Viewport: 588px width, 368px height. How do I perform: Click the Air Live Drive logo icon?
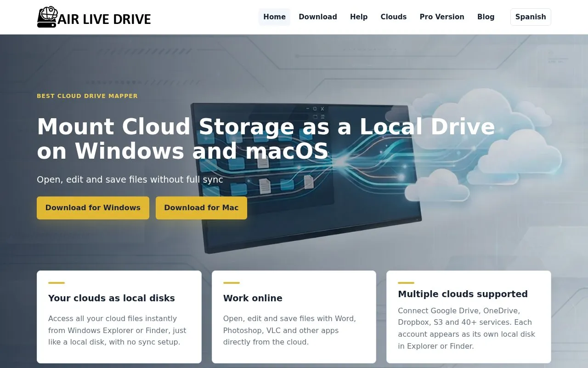point(47,17)
